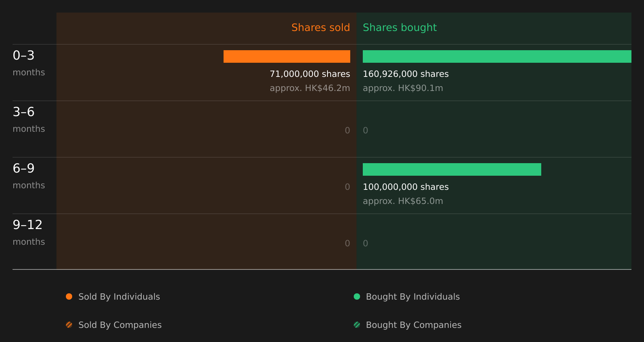The width and height of the screenshot is (644, 342).
Task: Click the sold zero in 3–6 months row
Action: click(347, 131)
